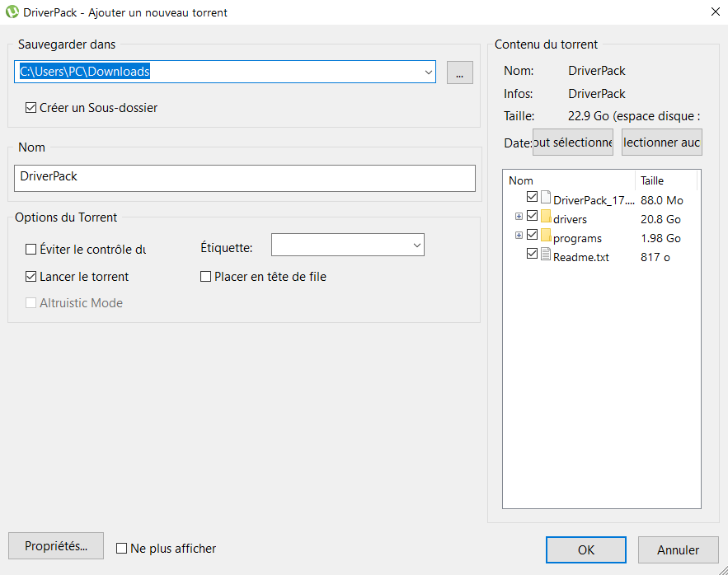Sort files by the Nom column header
The height and width of the screenshot is (575, 728).
pyautogui.click(x=569, y=180)
